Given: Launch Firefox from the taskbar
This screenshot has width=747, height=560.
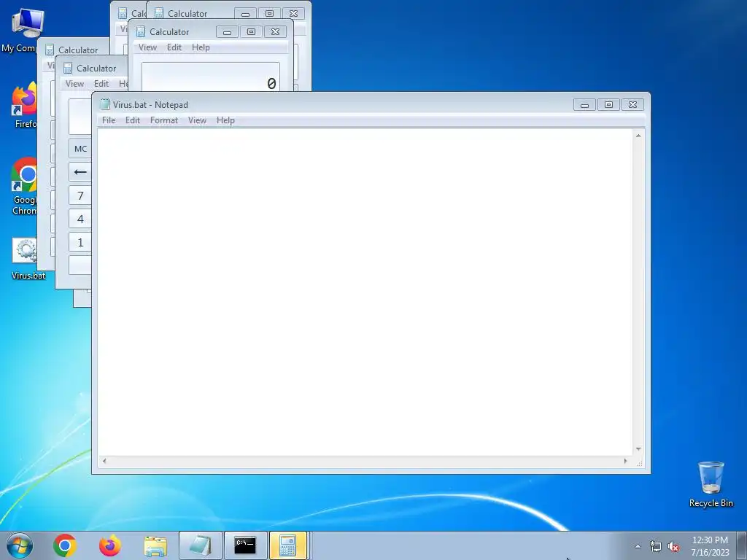Looking at the screenshot, I should pyautogui.click(x=110, y=545).
